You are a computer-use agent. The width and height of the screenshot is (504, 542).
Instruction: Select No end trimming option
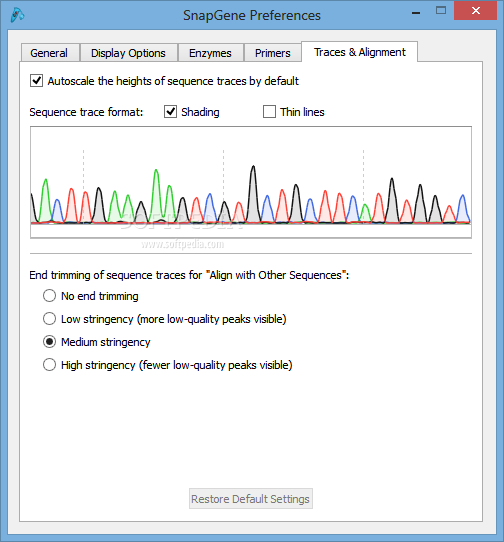(49, 296)
